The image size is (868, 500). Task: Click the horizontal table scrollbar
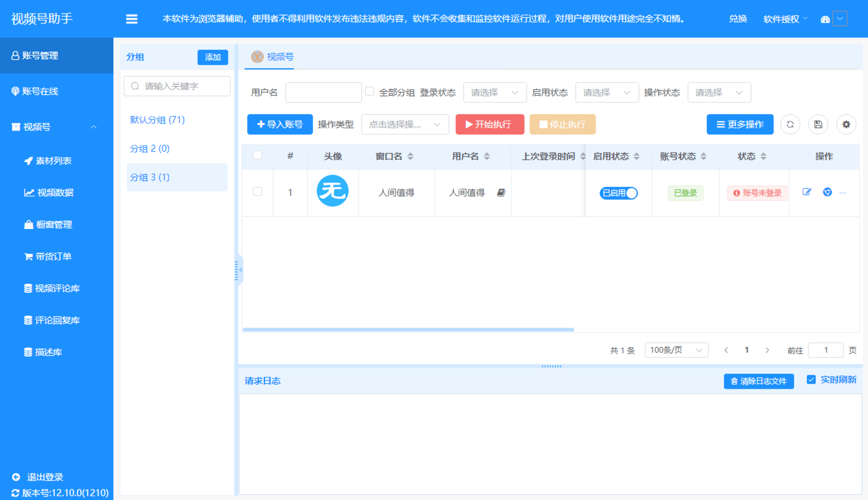click(408, 330)
